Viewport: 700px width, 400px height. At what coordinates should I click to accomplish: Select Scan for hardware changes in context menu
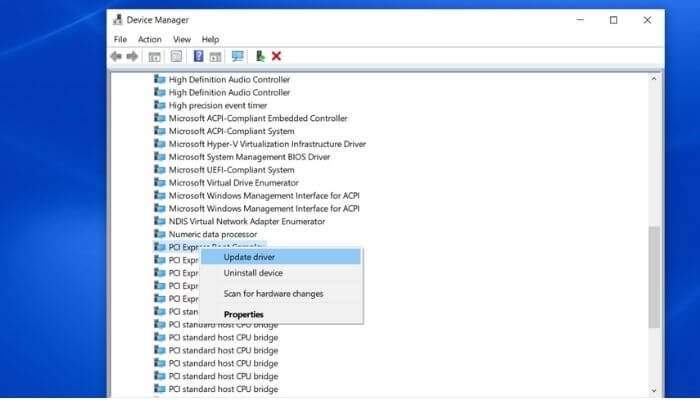coord(281,294)
